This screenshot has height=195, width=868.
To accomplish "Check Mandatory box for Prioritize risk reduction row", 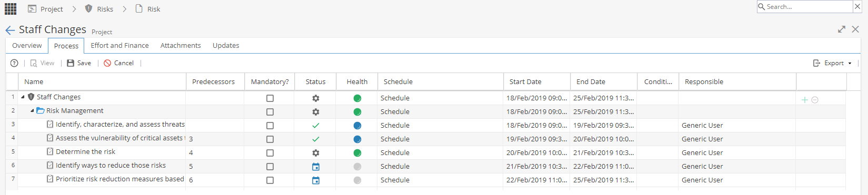I will [x=270, y=180].
